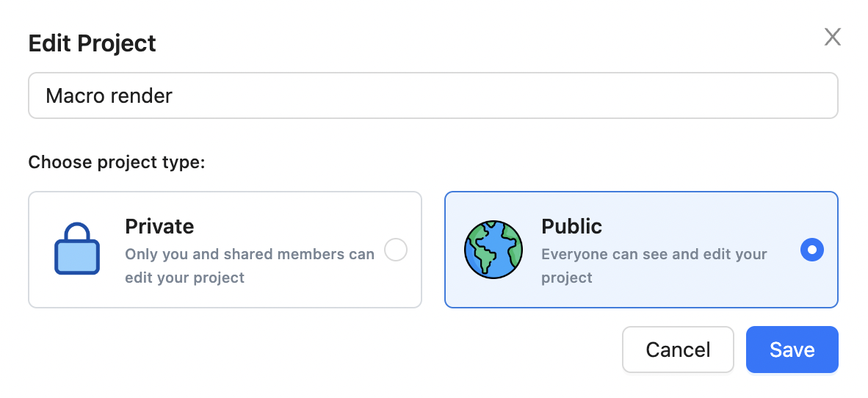Select the Public radio button
This screenshot has width=868, height=398.
811,250
